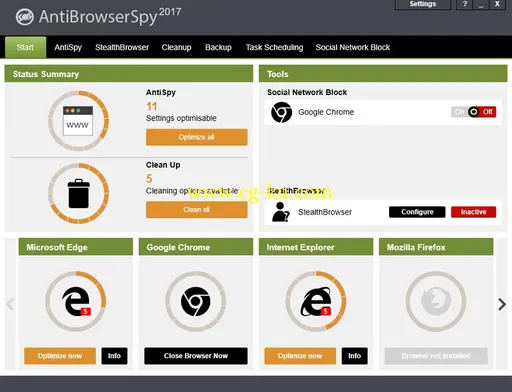The image size is (512, 392).
Task: Click the Social Network Block heading in Tools
Action: click(307, 92)
